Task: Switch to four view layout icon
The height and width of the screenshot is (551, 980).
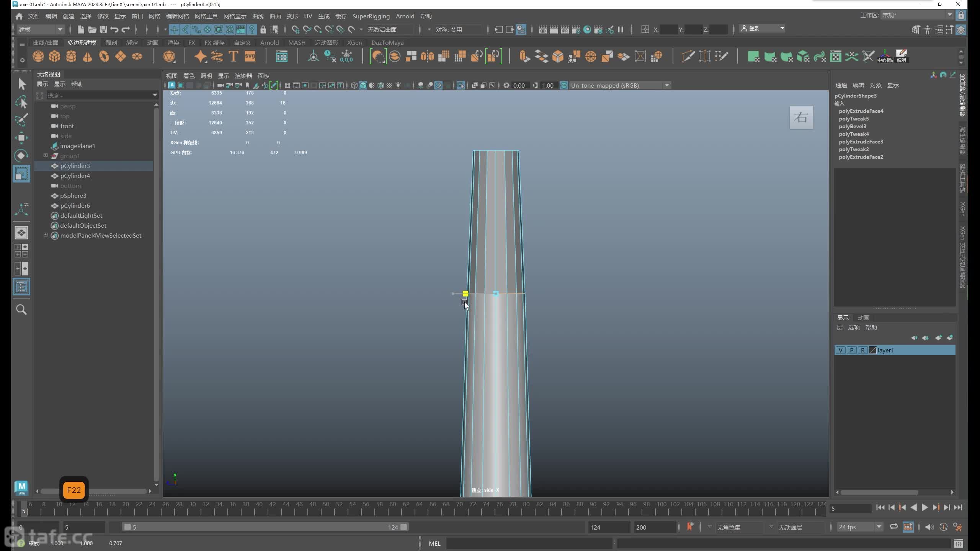Action: [21, 251]
